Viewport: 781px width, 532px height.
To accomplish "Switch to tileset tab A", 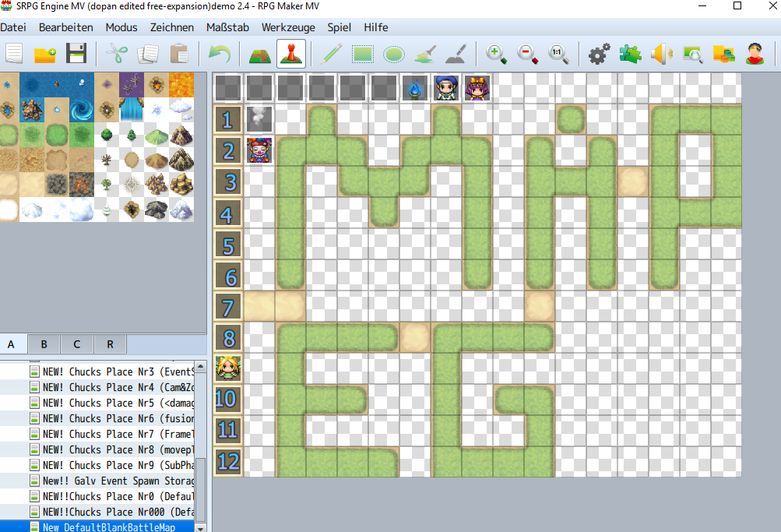I will pyautogui.click(x=11, y=344).
